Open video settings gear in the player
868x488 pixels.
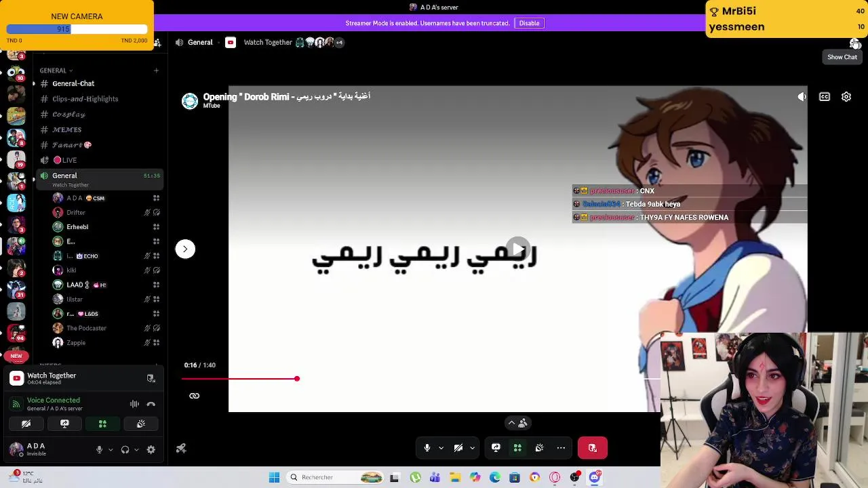846,97
